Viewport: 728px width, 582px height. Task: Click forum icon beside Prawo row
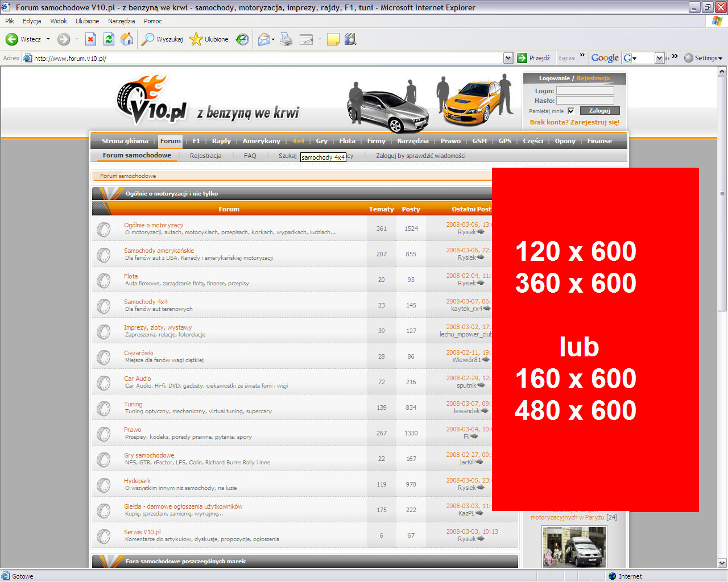click(x=104, y=434)
